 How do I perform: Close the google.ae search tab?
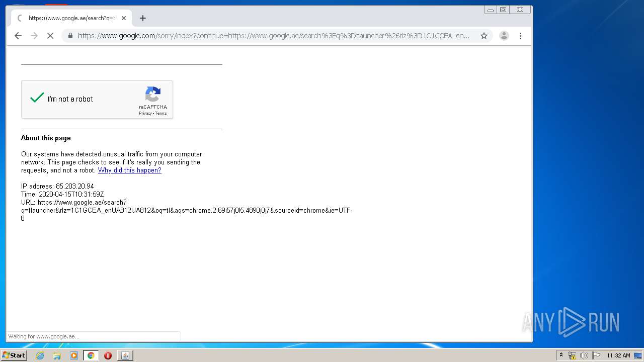click(124, 18)
